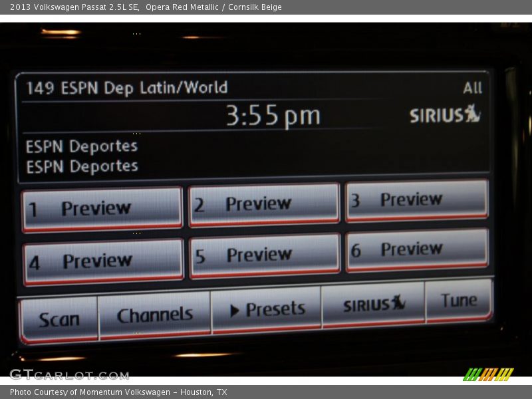
Task: Click the striped logo at bottom right
Action: [488, 374]
